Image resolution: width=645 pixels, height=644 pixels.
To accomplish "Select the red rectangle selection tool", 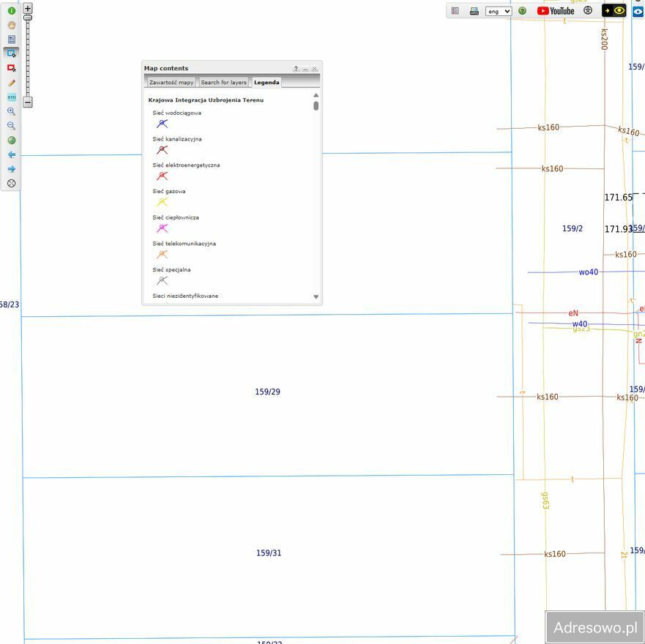I will point(12,68).
